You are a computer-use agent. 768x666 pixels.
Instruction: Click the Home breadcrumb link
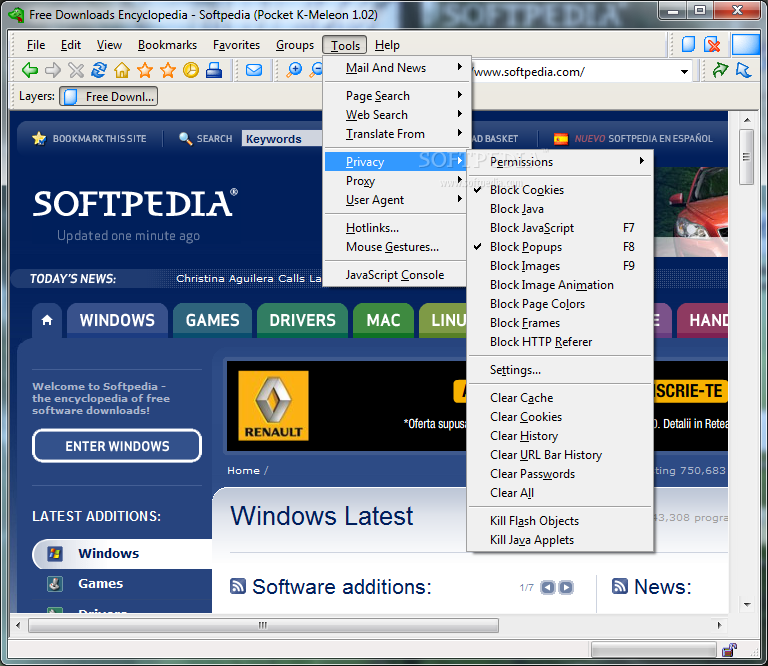coord(243,470)
